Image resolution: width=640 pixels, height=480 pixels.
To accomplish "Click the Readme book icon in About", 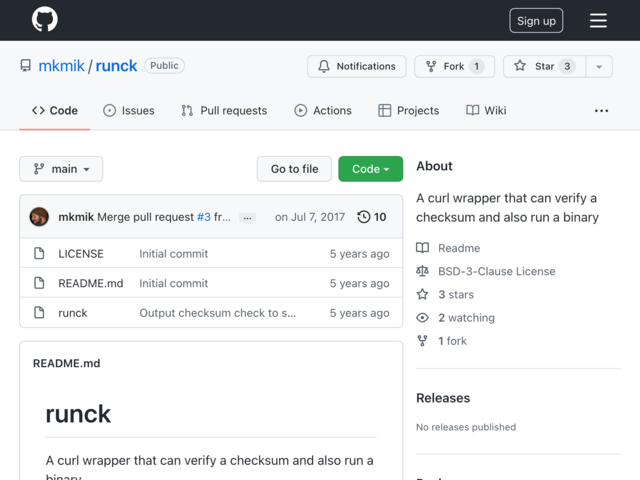I will point(422,248).
